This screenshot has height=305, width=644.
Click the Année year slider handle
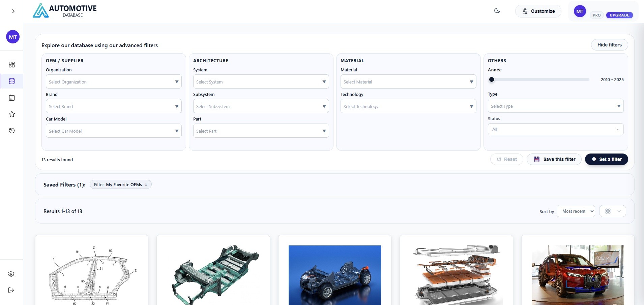click(x=492, y=80)
